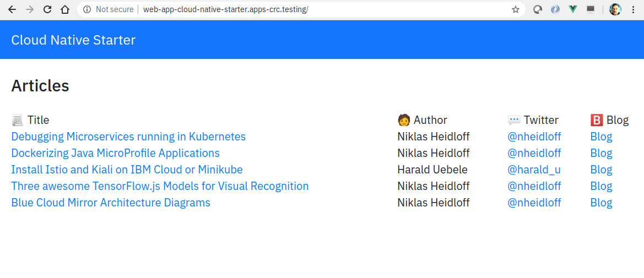Open Blue Cloud Mirror Architecture Diagrams article
Image resolution: width=644 pixels, height=278 pixels.
point(111,203)
